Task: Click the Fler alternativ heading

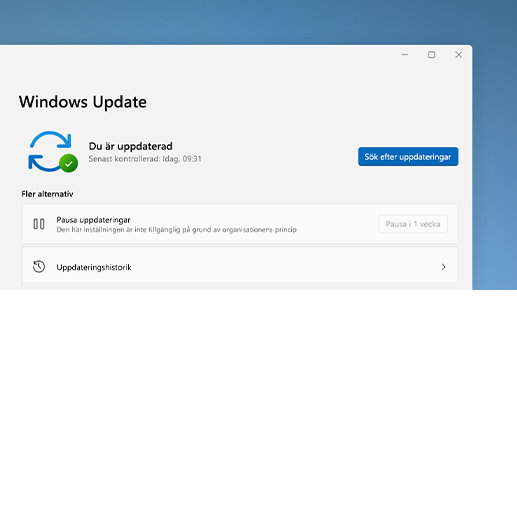Action: coord(47,194)
